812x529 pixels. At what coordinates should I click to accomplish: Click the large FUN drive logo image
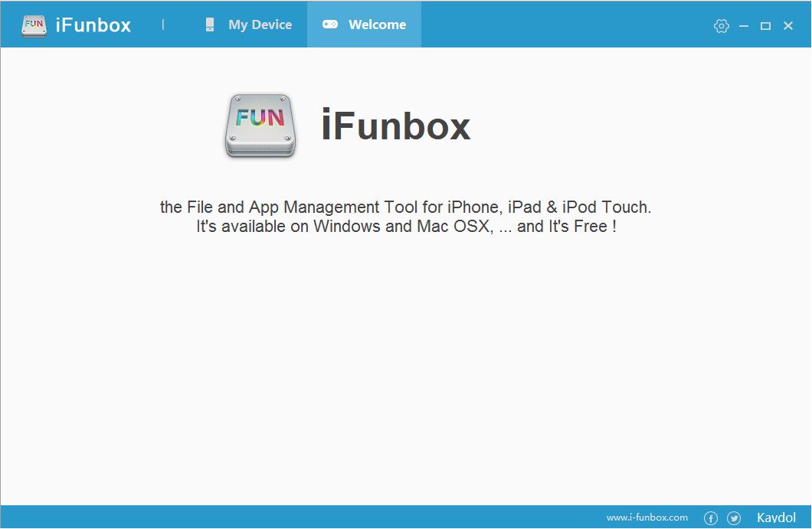(260, 126)
